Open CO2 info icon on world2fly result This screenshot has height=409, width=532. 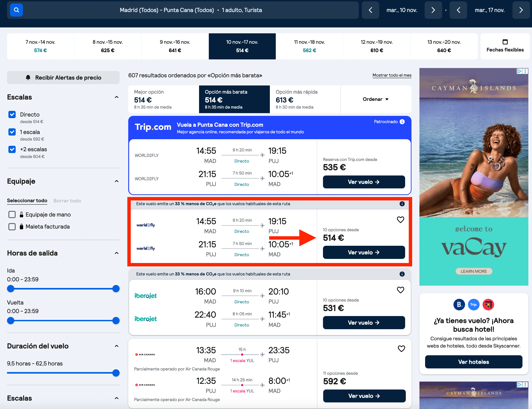point(402,204)
